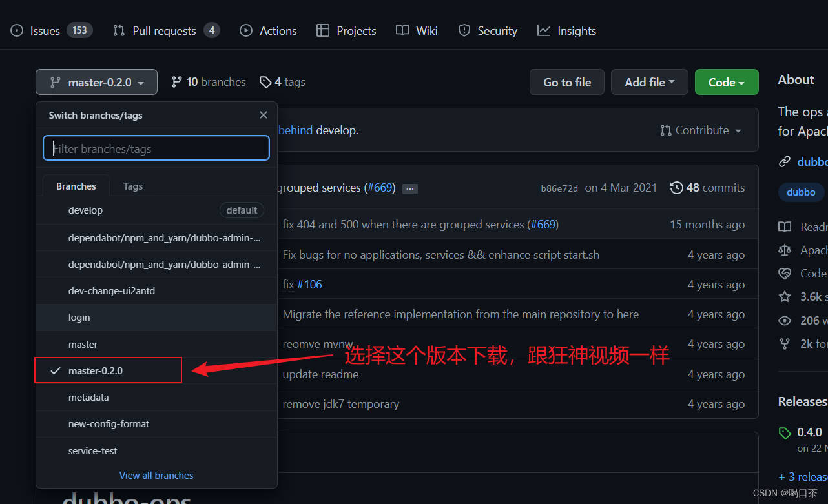The image size is (828, 504).
Task: View the 48 commits history
Action: pos(708,188)
